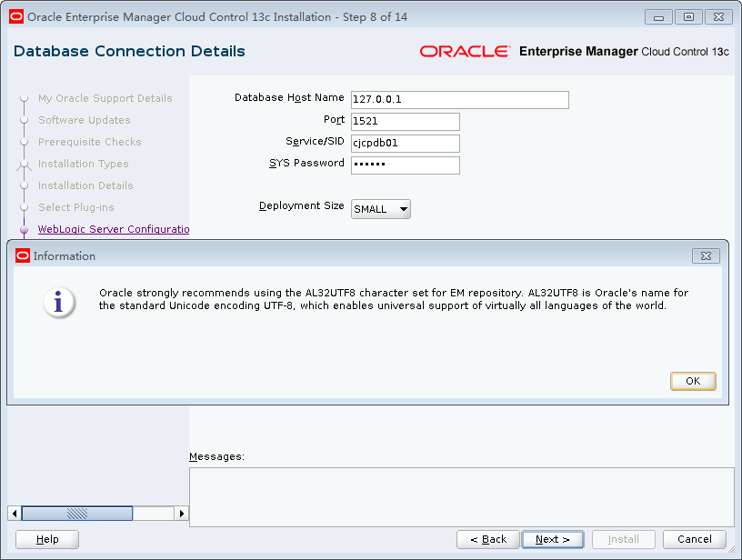
Task: Click the information 'i' icon in the dialog
Action: [x=57, y=304]
